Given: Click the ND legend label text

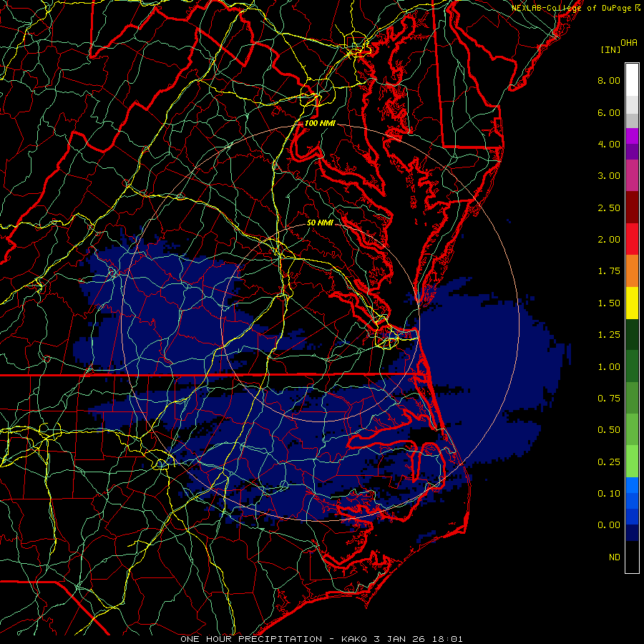Looking at the screenshot, I should (615, 557).
